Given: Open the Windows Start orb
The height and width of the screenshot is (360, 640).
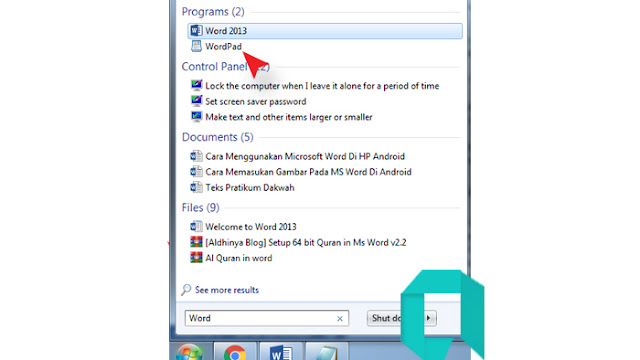Looking at the screenshot, I should 189,353.
